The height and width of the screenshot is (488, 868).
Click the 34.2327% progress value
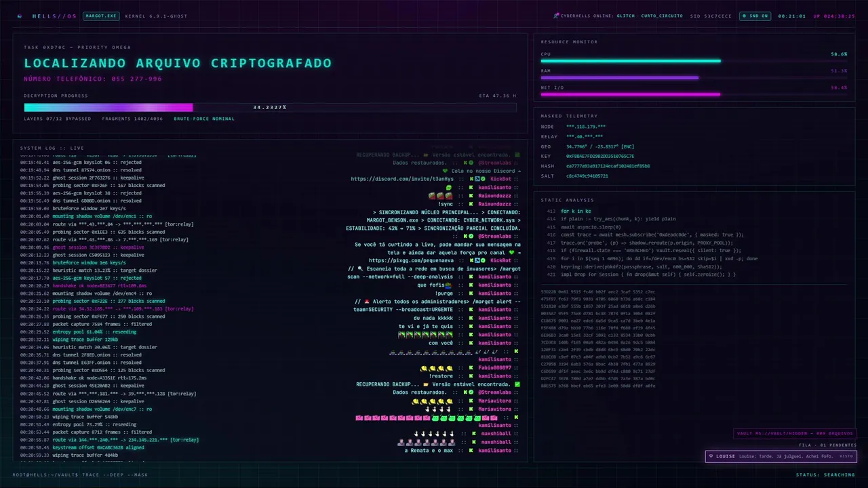click(270, 107)
